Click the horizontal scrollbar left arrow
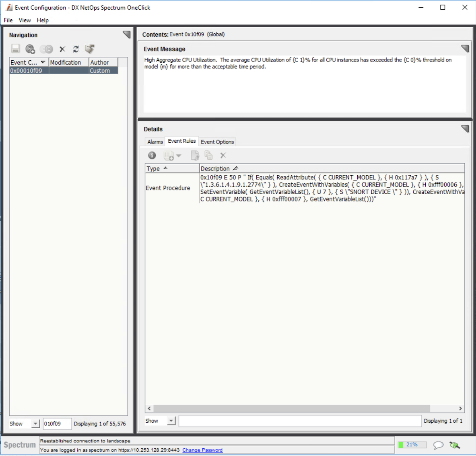 (149, 409)
